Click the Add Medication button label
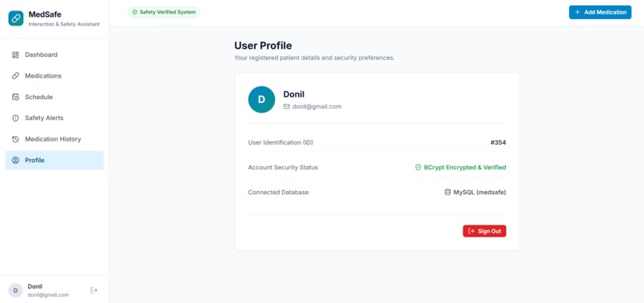This screenshot has height=303, width=644. 606,12
